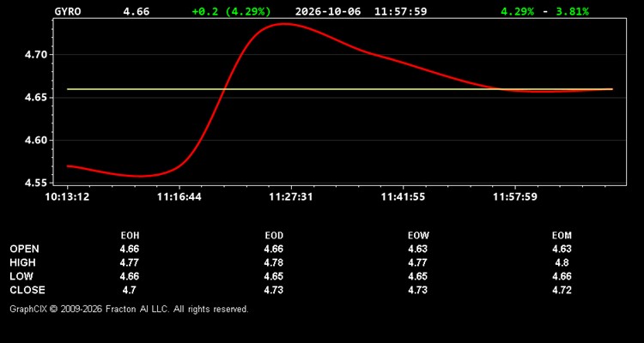
Task: Click EOH LOW value 4.66
Action: pyautogui.click(x=130, y=276)
